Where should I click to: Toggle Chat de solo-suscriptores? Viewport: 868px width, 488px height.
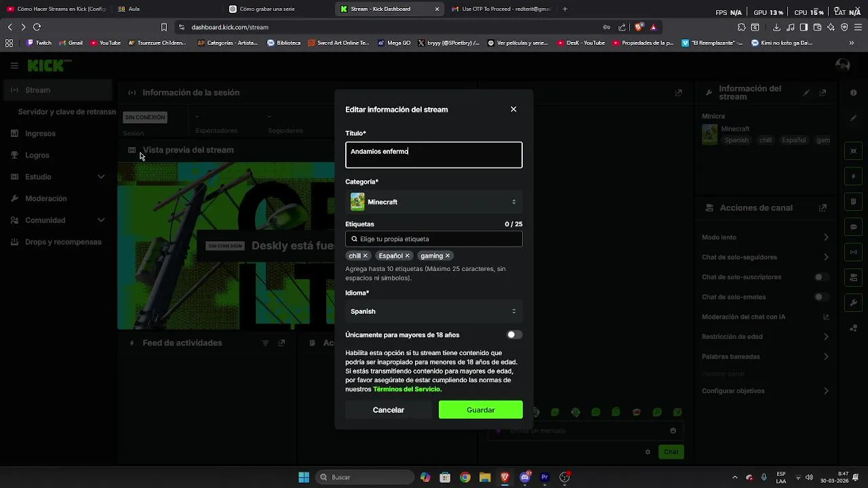pos(821,277)
